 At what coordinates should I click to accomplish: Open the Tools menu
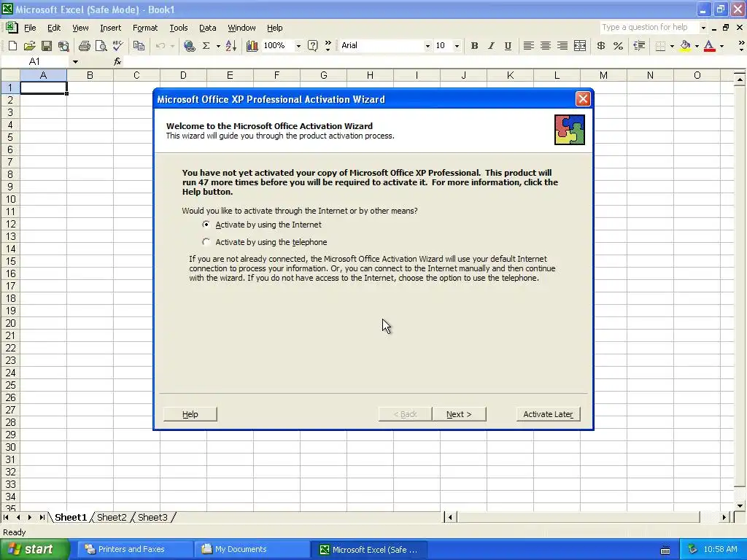click(x=179, y=28)
